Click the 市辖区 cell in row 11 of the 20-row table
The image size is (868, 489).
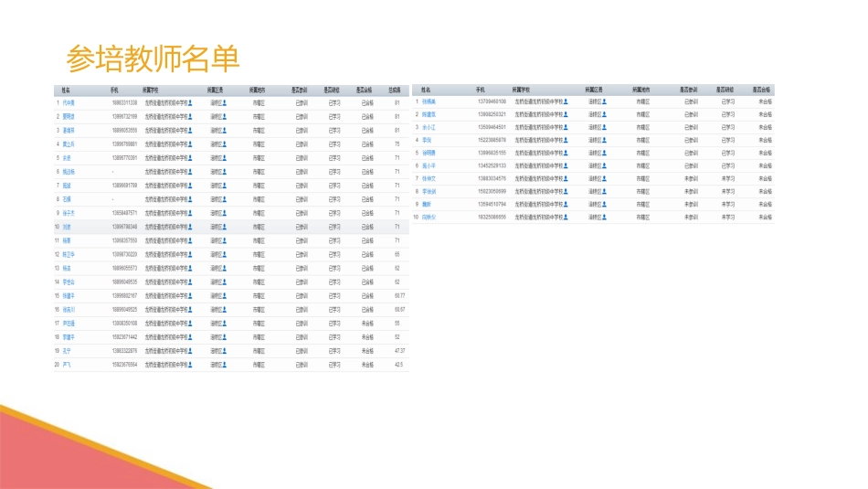click(x=259, y=241)
